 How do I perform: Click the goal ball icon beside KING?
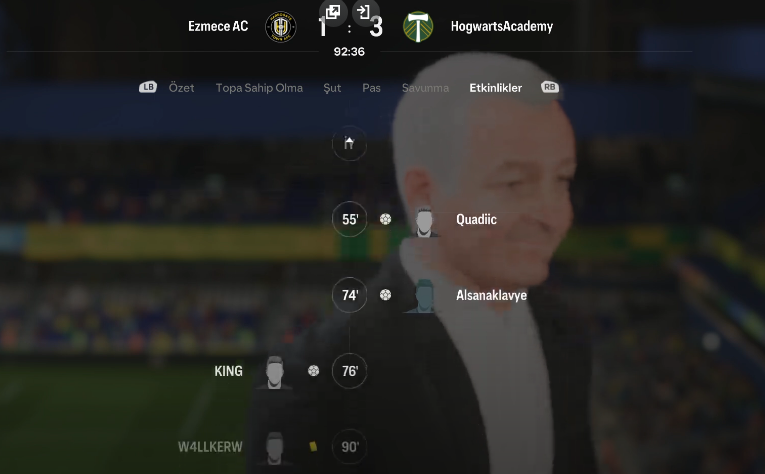pyautogui.click(x=314, y=371)
